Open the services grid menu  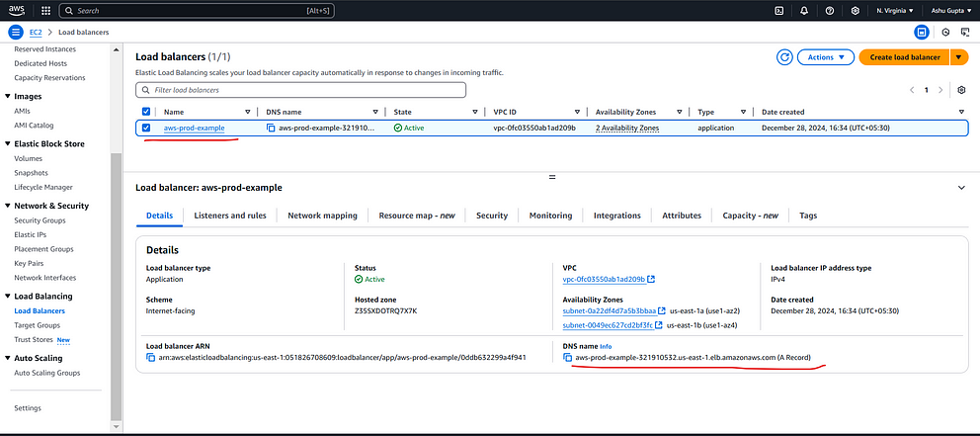[x=45, y=11]
